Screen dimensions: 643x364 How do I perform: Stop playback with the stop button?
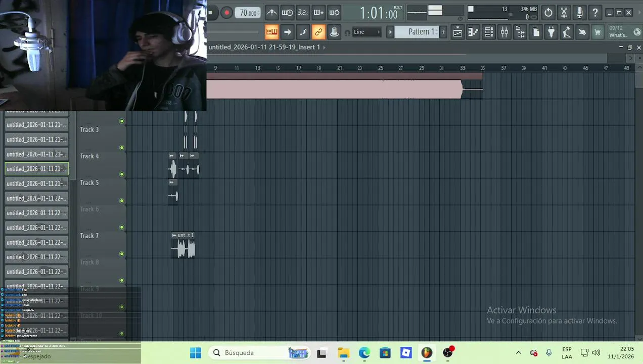click(211, 13)
